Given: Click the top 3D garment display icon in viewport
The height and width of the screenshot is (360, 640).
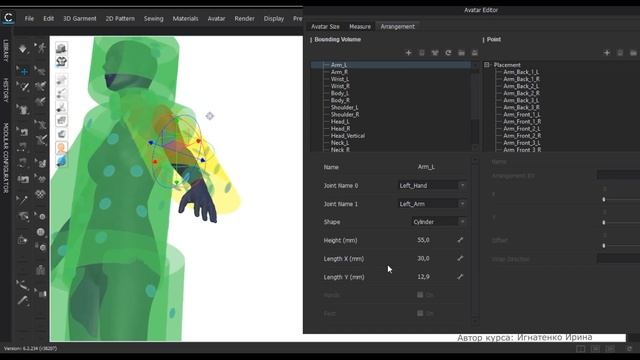Looking at the screenshot, I should coord(61,48).
